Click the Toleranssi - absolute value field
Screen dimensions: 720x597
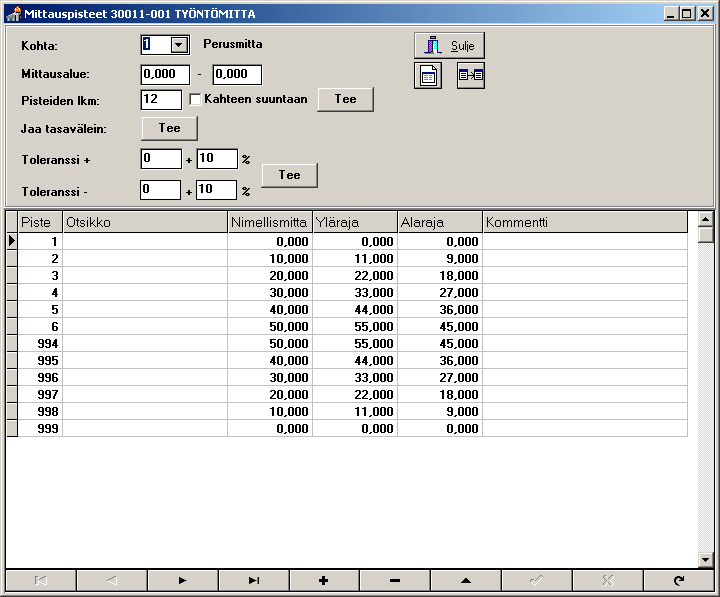(161, 190)
